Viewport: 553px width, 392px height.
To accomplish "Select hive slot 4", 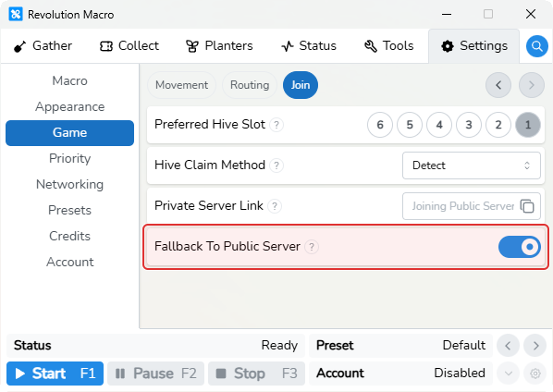I will 439,125.
